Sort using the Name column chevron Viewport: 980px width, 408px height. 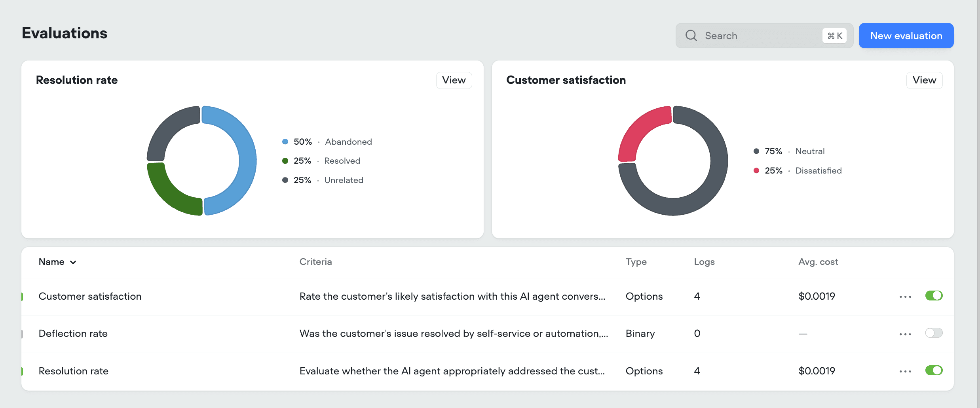click(73, 262)
